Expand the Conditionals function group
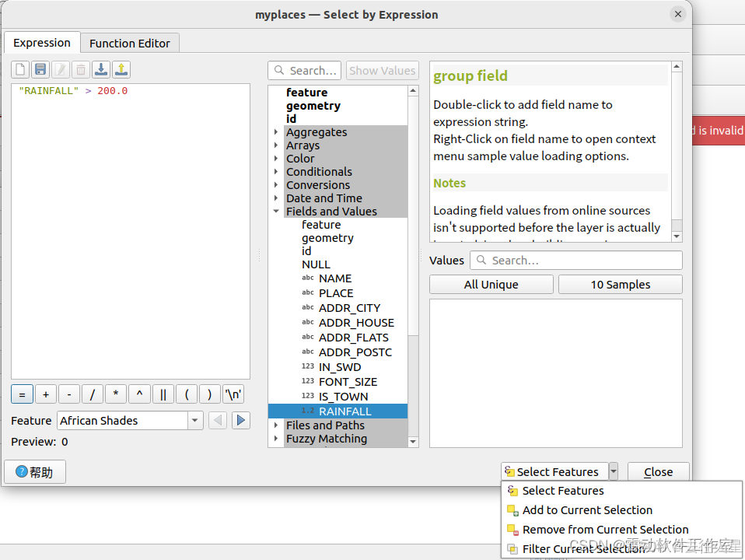The height and width of the screenshot is (560, 745). (x=276, y=172)
